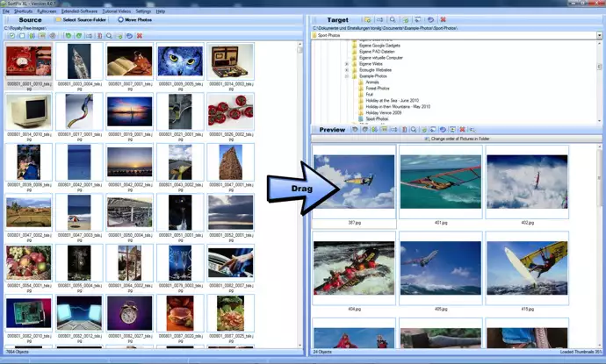This screenshot has width=606, height=364.
Task: Select the Holiday Venice 2009 folder
Action: click(384, 113)
